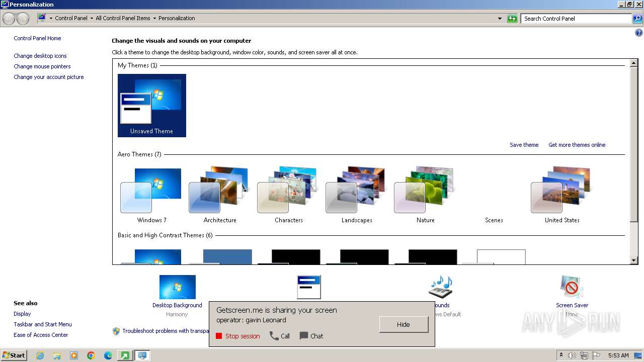Open Ease of Access Center link

pyautogui.click(x=41, y=335)
